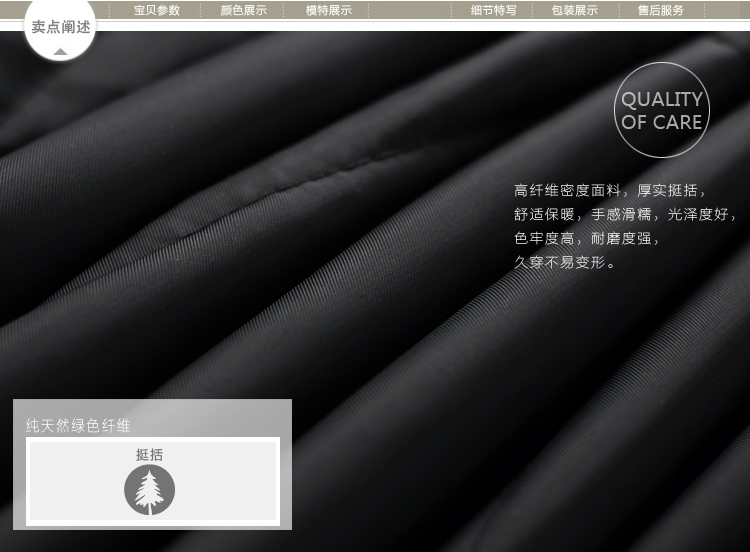Click the 纯天然绿色纤维 heading
This screenshot has height=552, width=750.
(78, 425)
